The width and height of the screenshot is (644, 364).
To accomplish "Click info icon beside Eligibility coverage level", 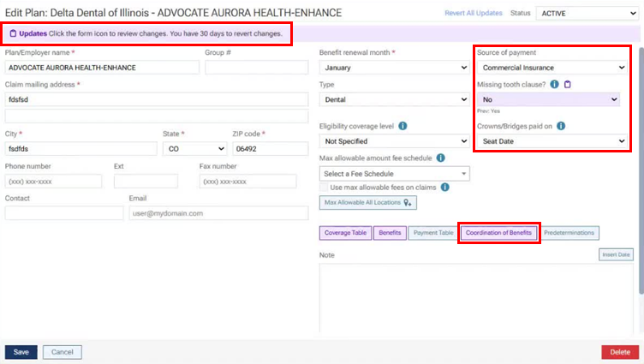I will (x=402, y=126).
